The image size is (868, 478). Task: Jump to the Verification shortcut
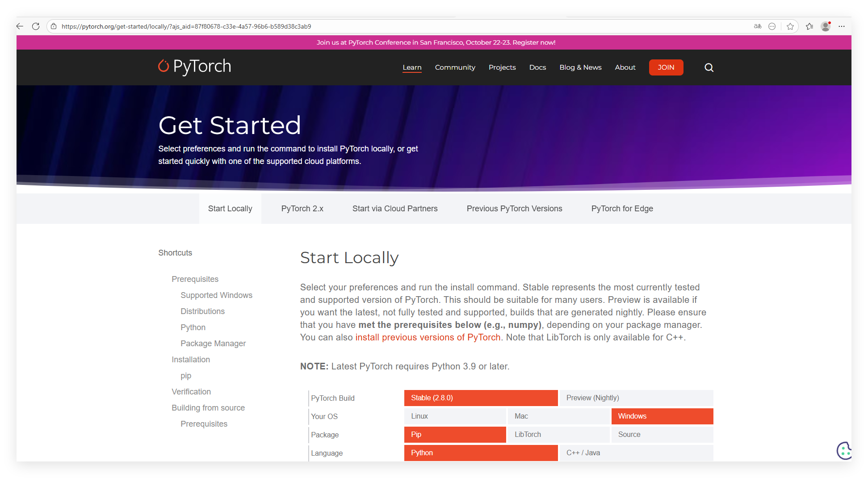[191, 392]
